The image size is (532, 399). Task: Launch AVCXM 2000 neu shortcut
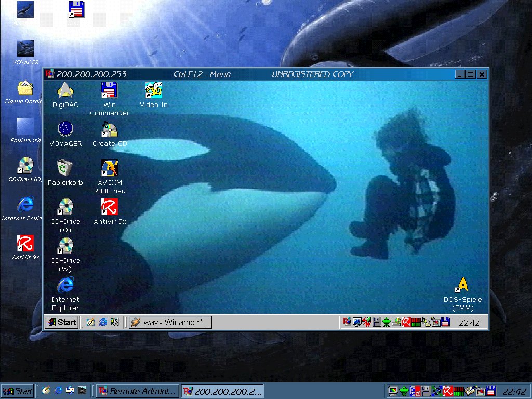click(x=109, y=168)
